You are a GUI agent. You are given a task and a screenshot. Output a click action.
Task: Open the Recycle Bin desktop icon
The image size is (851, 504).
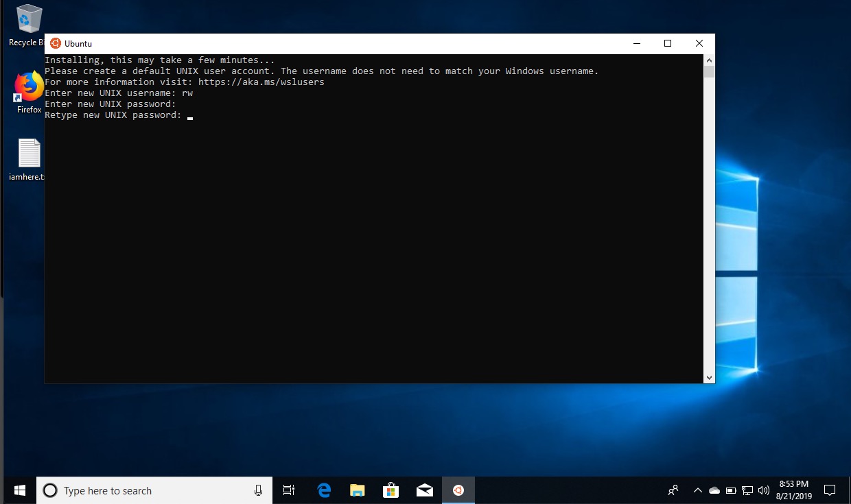pos(27,21)
